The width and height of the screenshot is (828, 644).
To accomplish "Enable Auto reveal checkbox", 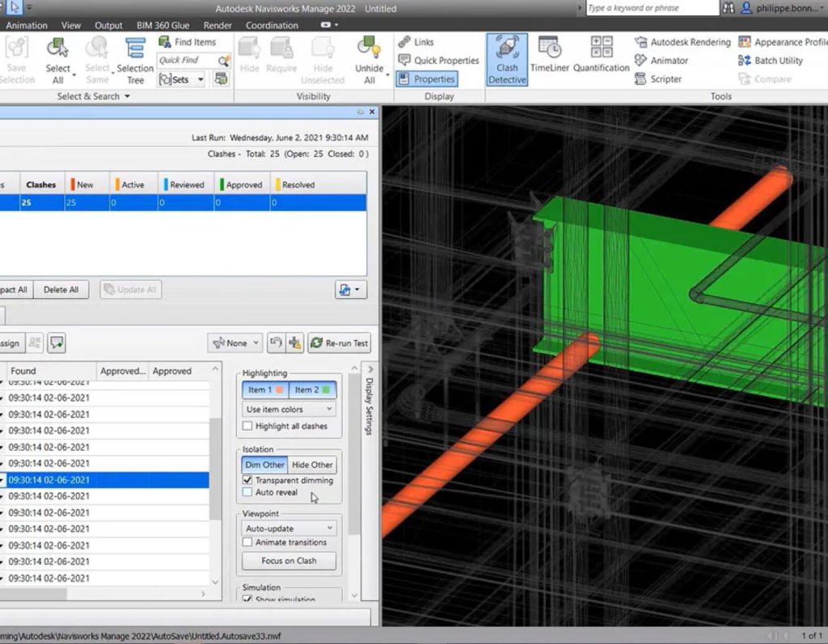I will click(x=247, y=492).
